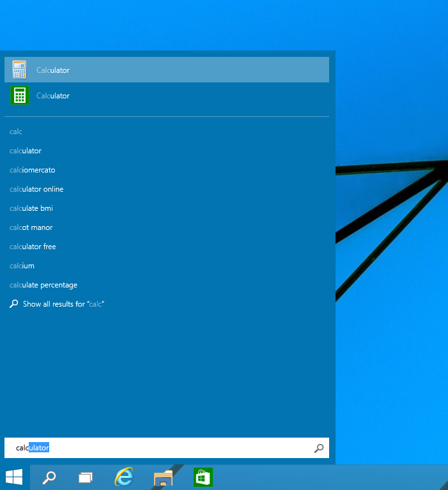Open File Explorer from the taskbar

[x=163, y=478]
